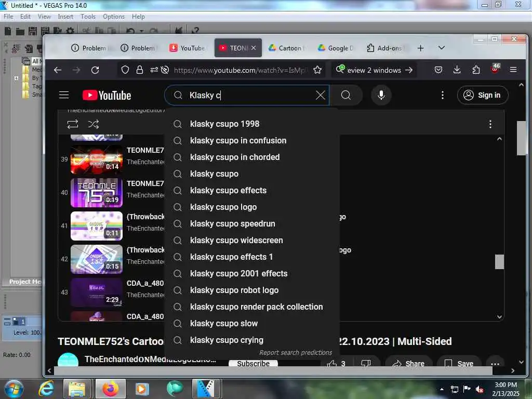Open Windows Start menu
Viewport: 532px width, 399px height.
coord(14,389)
